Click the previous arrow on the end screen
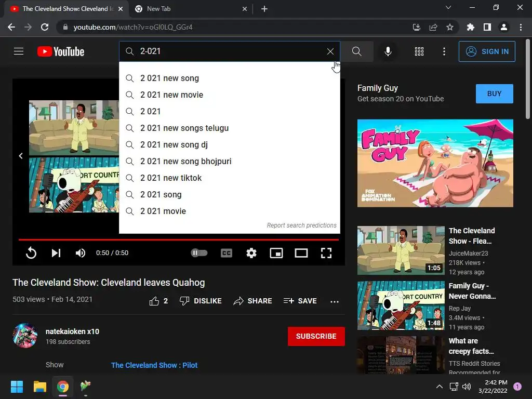This screenshot has height=399, width=532. coord(21,156)
